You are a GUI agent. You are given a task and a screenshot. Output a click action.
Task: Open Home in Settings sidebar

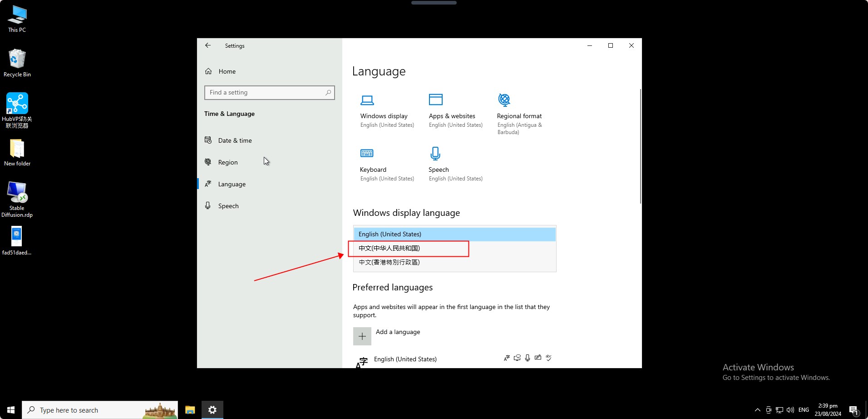click(x=227, y=71)
